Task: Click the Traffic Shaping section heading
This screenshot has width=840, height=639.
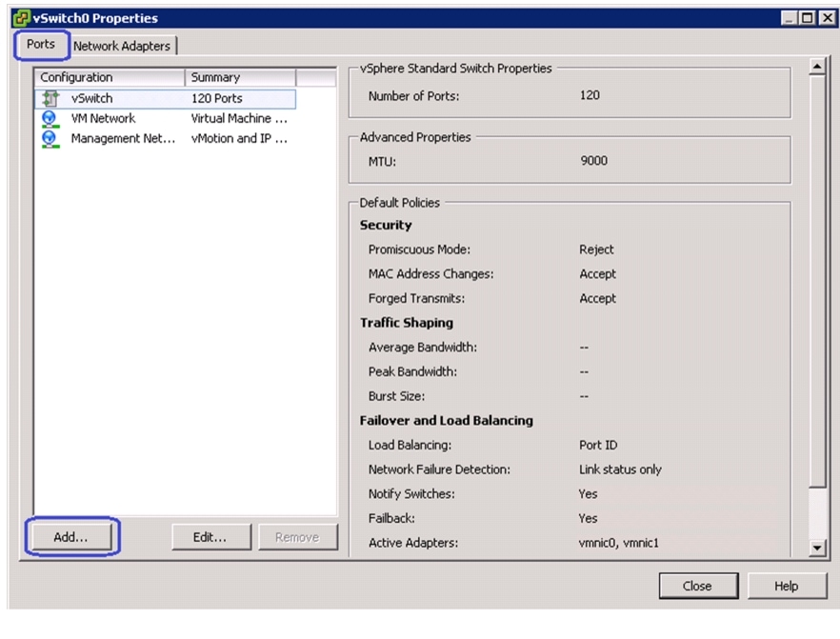Action: (x=407, y=323)
